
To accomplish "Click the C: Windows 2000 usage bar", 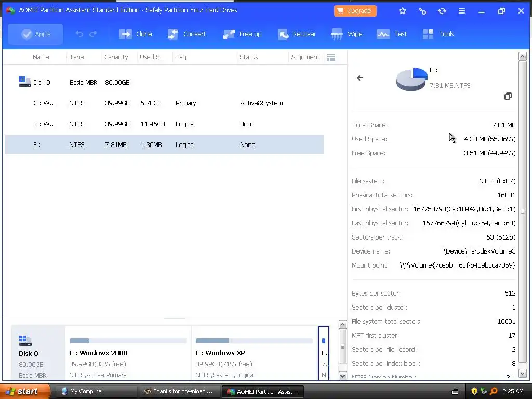I will pos(128,341).
